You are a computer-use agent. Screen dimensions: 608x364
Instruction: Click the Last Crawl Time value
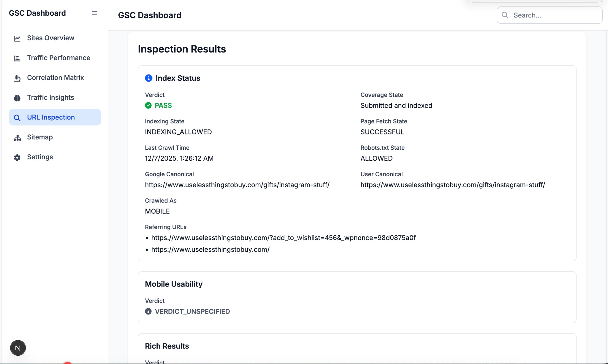click(179, 158)
